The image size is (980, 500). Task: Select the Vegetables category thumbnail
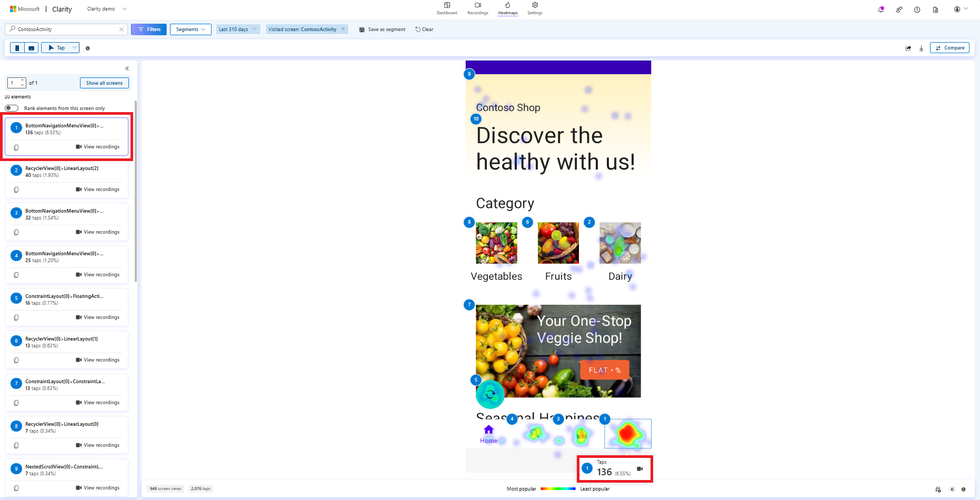496,243
